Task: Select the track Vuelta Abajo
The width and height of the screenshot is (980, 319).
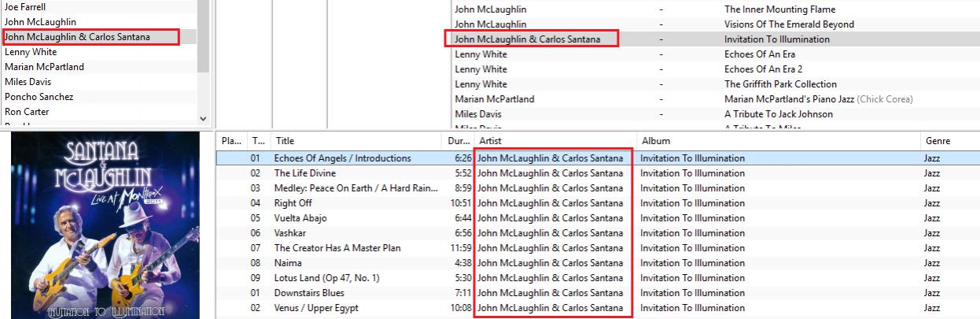Action: (x=300, y=218)
